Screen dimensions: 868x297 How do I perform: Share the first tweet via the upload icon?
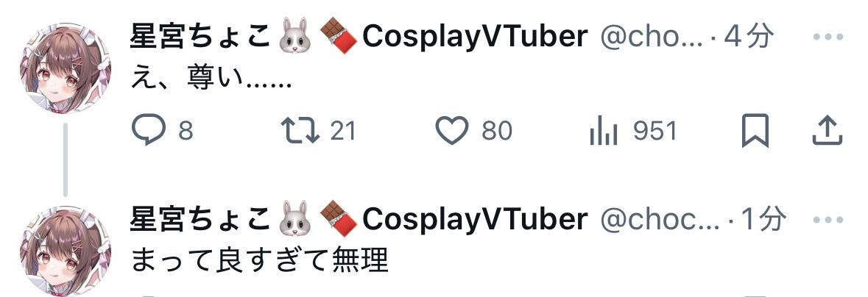(827, 131)
